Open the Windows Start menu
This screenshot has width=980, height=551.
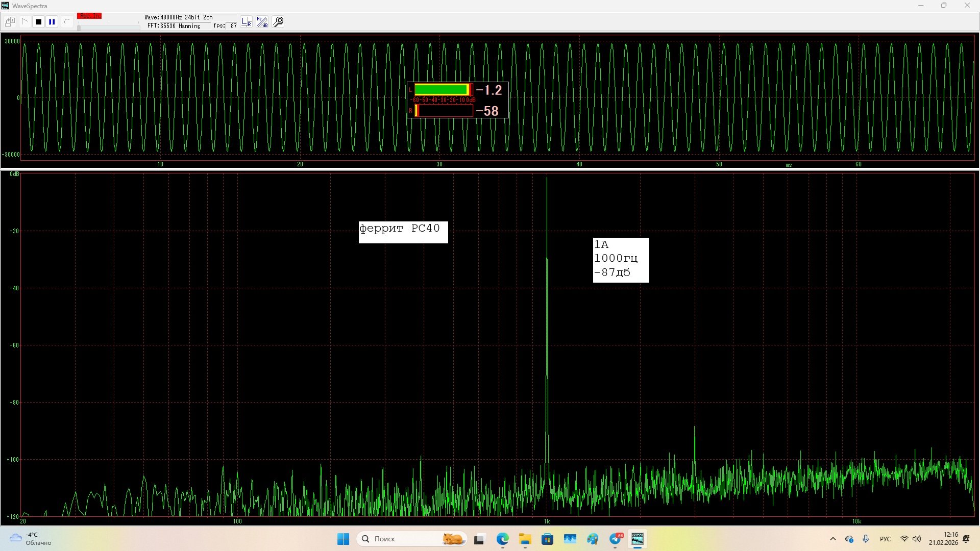tap(343, 539)
